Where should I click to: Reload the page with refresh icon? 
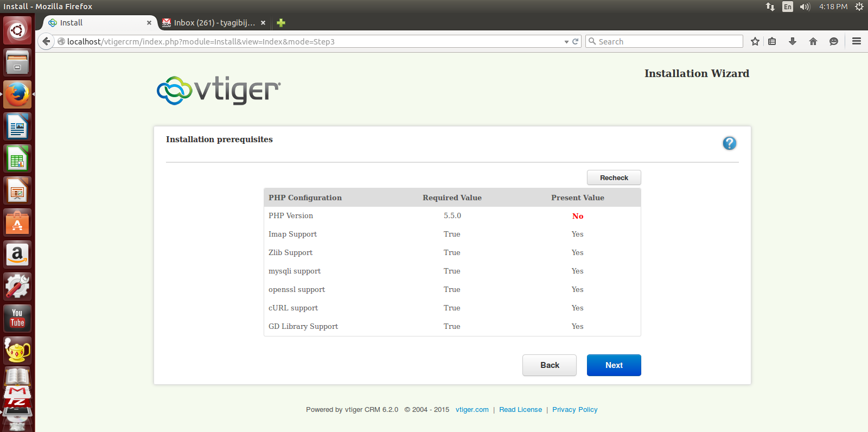tap(576, 42)
